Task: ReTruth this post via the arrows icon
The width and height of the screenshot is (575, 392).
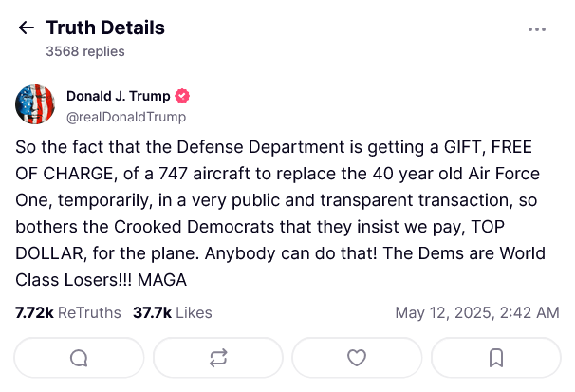Action: click(218, 358)
